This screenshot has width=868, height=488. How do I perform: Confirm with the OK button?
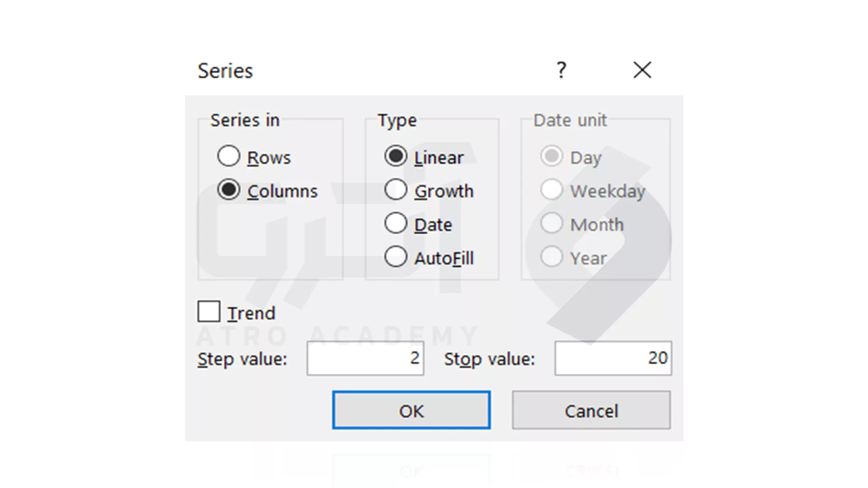[411, 410]
